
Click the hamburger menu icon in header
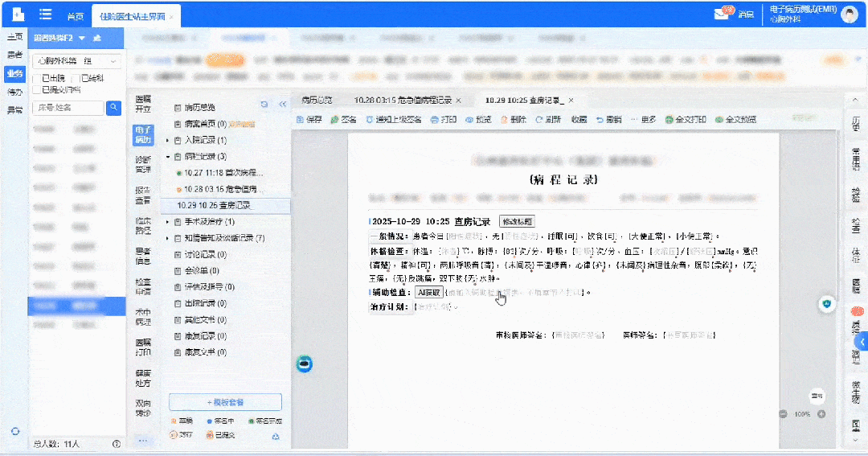coord(46,15)
